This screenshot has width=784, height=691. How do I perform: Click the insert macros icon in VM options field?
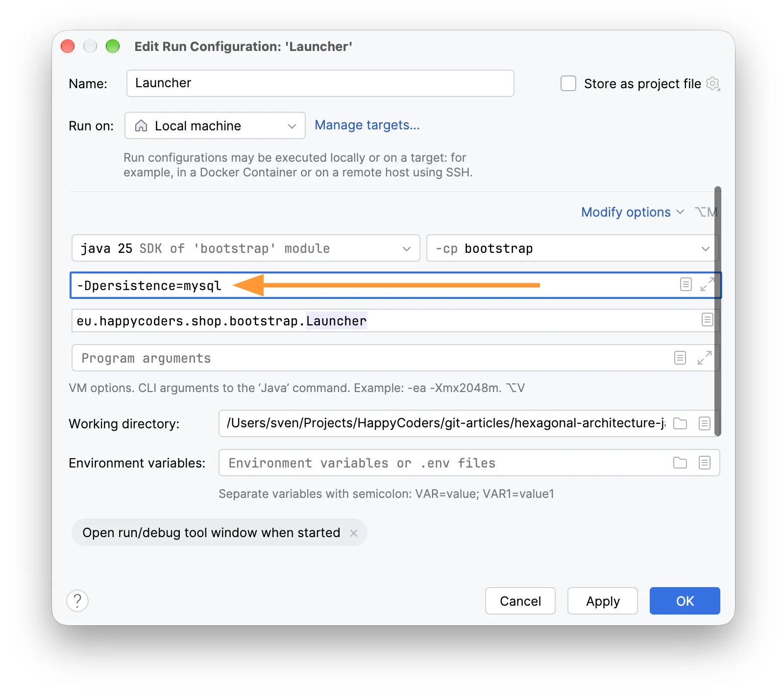coord(686,284)
